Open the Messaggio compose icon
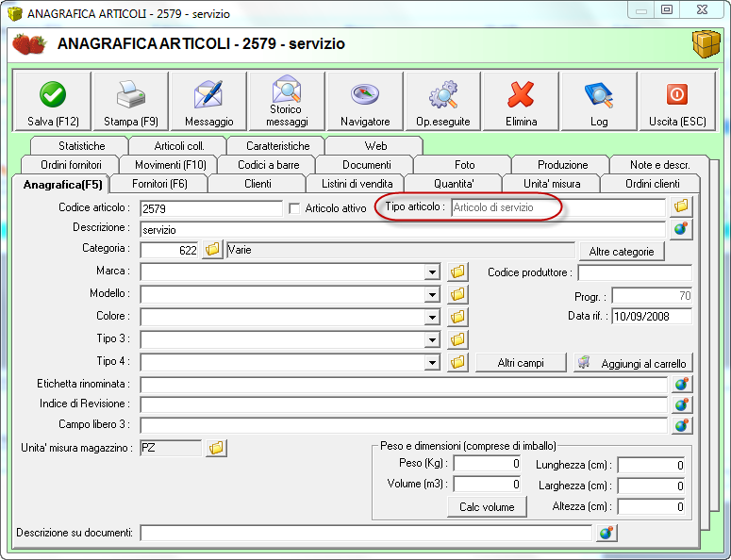 208,101
